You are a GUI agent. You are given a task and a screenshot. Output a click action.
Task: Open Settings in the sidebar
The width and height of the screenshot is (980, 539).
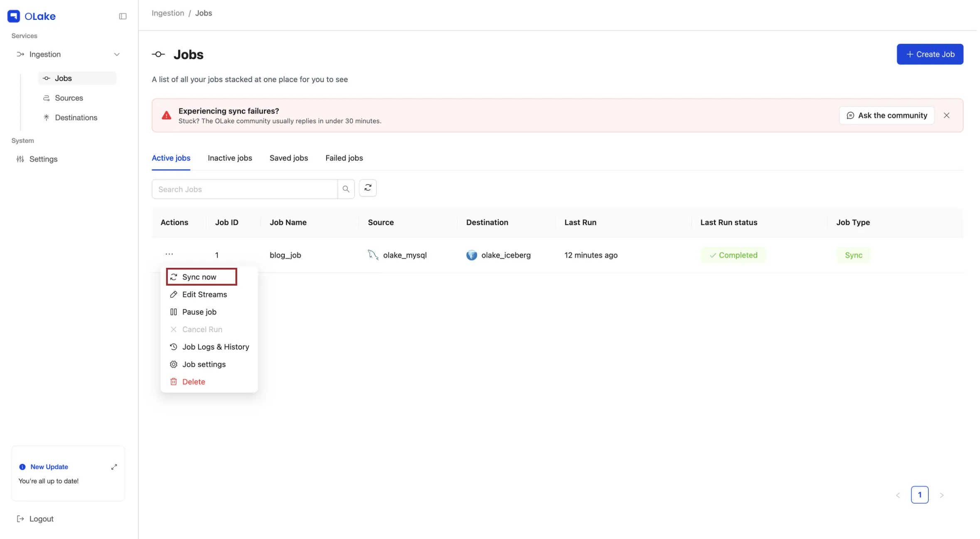pos(43,159)
